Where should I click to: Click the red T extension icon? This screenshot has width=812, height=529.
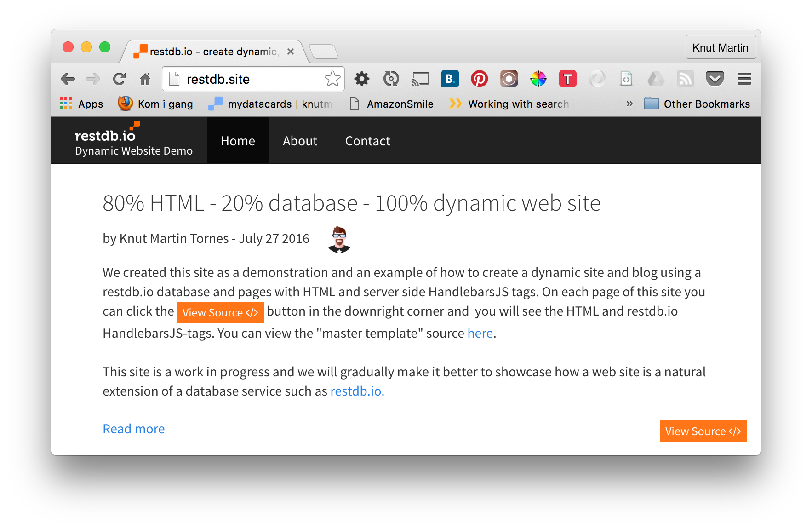[568, 79]
